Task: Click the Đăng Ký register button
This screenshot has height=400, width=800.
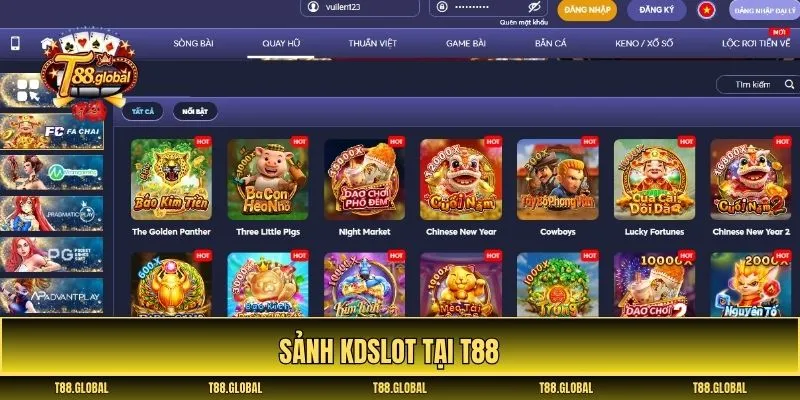Action: coord(657,10)
